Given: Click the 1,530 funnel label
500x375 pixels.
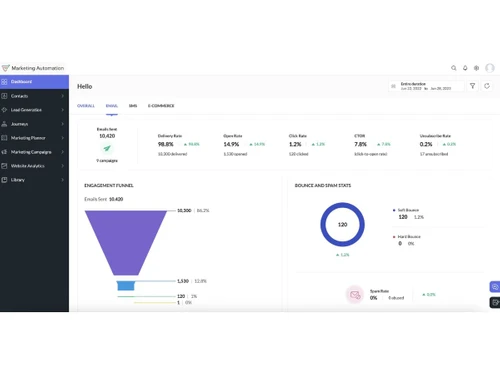Looking at the screenshot, I should click(x=183, y=281).
